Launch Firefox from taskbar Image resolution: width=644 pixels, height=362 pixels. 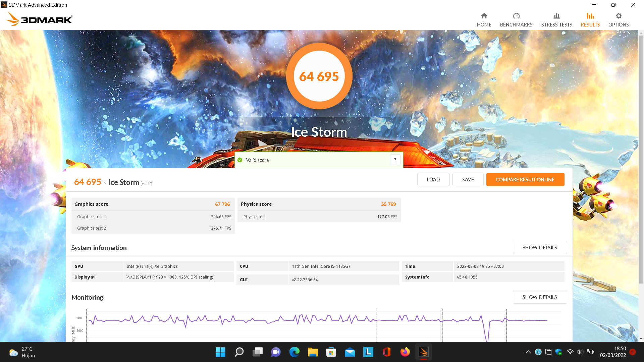pos(405,352)
